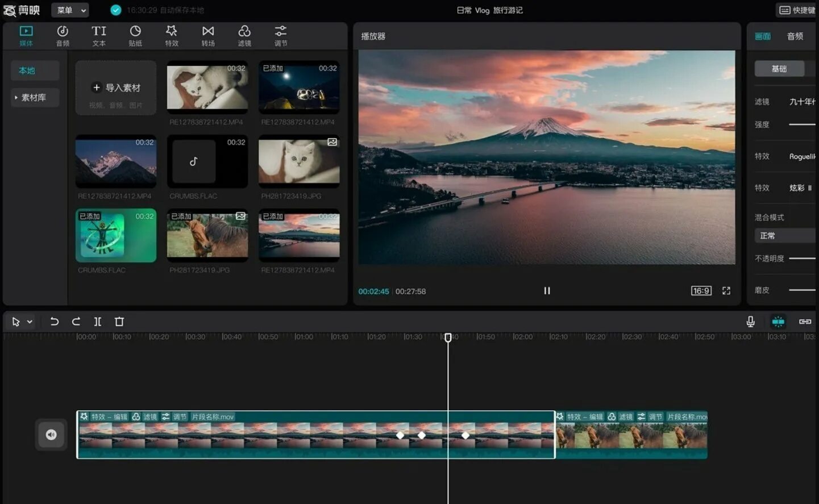This screenshot has width=819, height=504.
Task: Adjust the 磨皮 skin smoothing slider
Action: click(x=802, y=290)
